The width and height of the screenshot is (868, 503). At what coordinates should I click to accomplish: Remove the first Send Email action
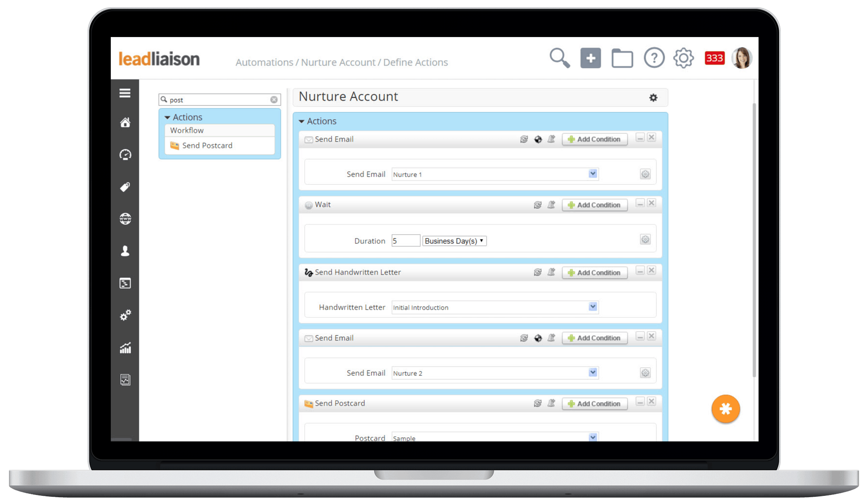click(x=652, y=138)
